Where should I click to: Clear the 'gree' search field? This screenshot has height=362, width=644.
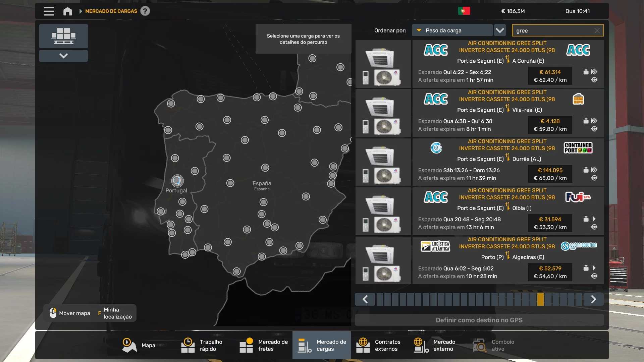pyautogui.click(x=597, y=31)
